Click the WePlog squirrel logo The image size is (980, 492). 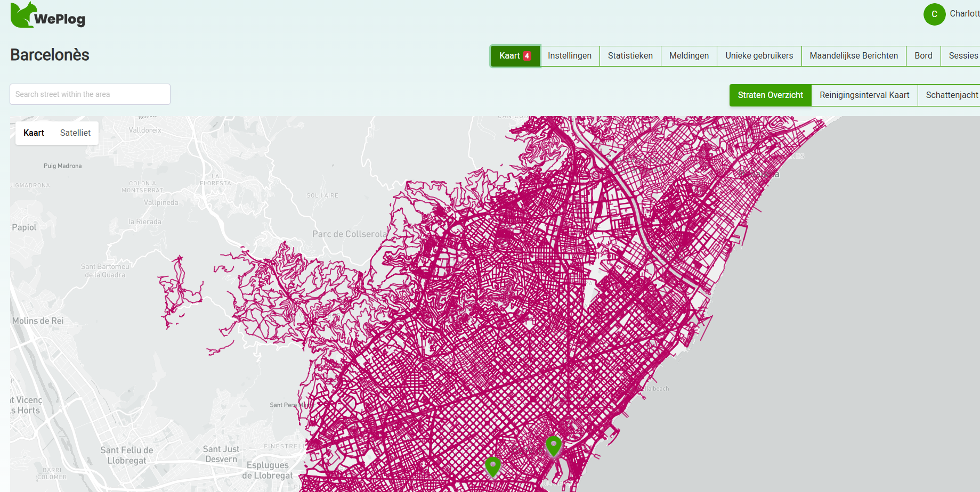[x=23, y=15]
